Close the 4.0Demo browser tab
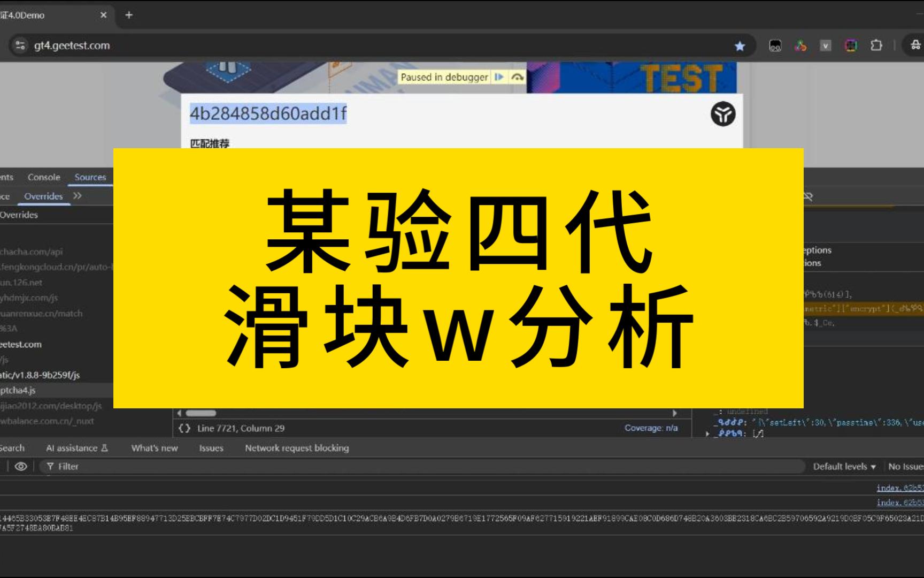The image size is (924, 578). coord(104,15)
